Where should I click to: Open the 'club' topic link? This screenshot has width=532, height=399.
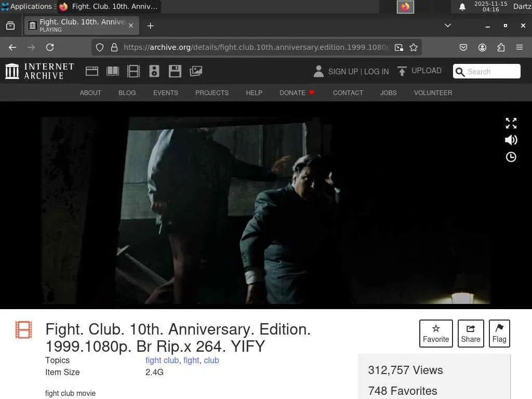(211, 361)
